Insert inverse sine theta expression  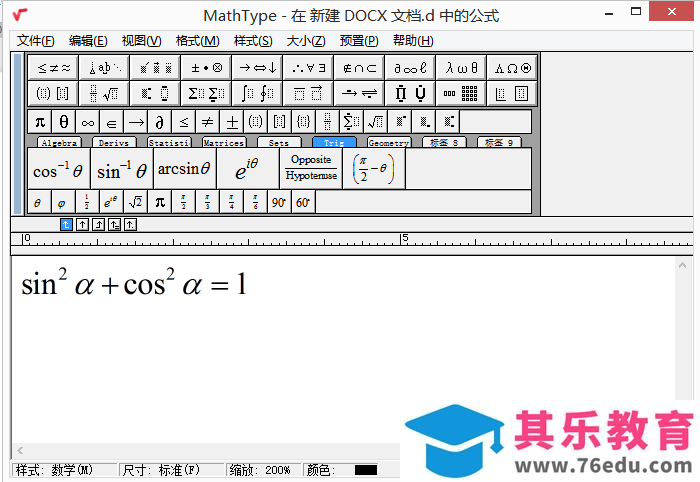(122, 169)
